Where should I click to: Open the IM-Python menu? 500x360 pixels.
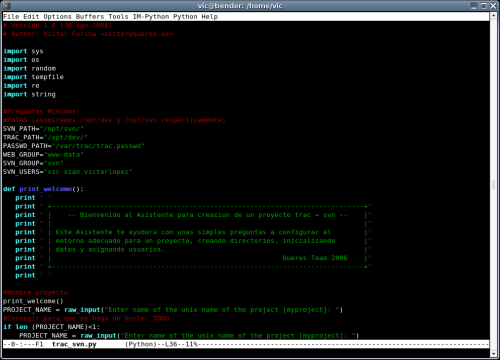pos(151,17)
